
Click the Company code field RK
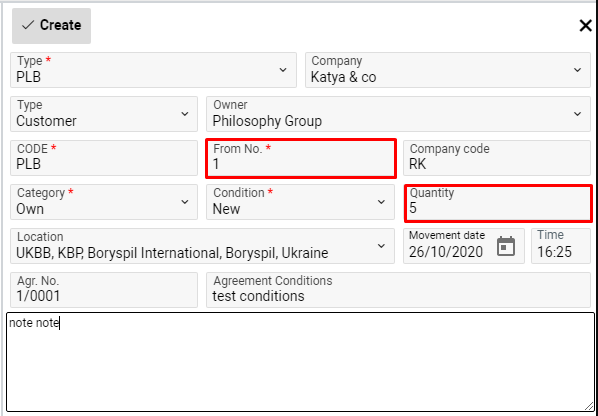pyautogui.click(x=497, y=158)
